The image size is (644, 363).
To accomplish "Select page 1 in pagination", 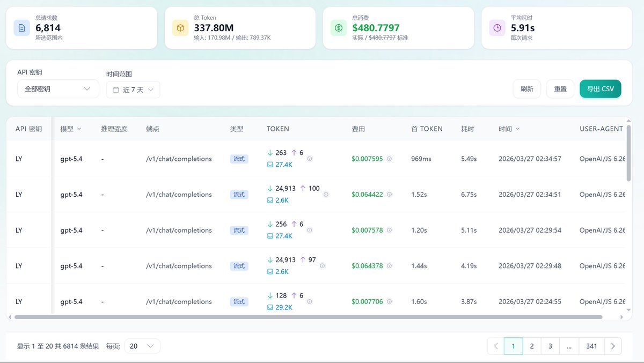I will click(x=514, y=346).
